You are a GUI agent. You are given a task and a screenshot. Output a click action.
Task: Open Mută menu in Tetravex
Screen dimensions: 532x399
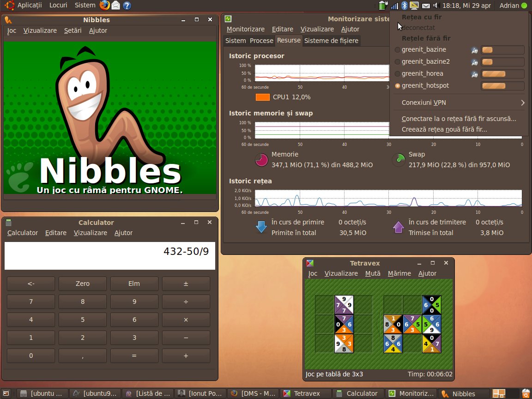[373, 273]
